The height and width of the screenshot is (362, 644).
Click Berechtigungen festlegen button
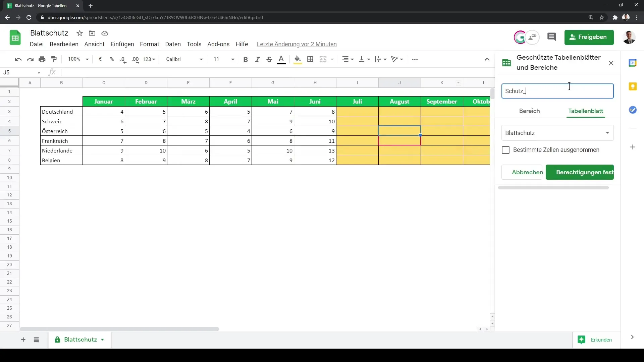click(580, 172)
